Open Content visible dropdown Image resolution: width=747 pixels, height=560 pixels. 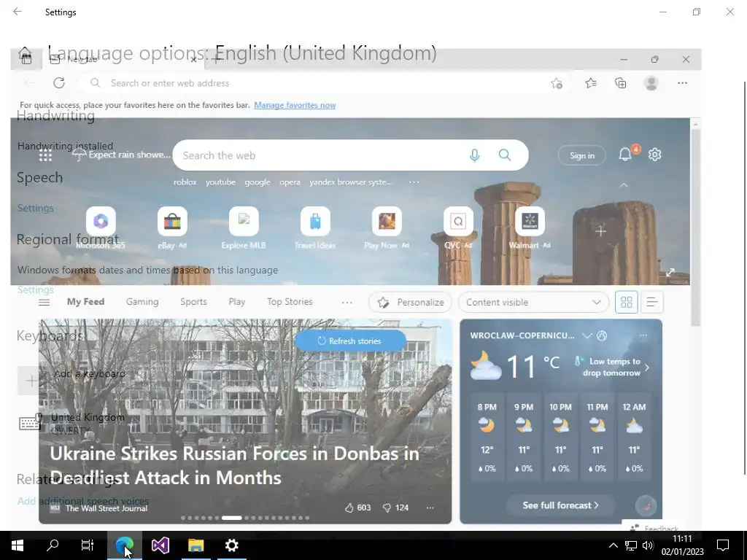point(533,302)
